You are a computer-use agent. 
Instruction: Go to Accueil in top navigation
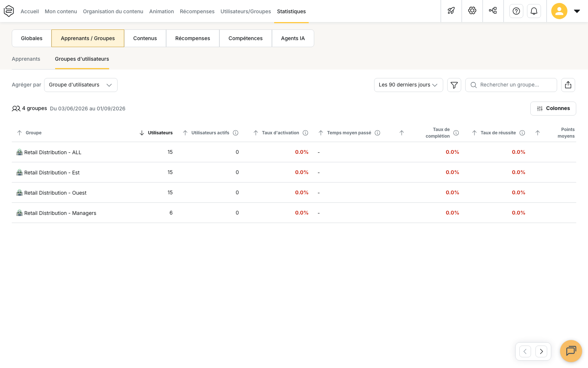pos(30,11)
